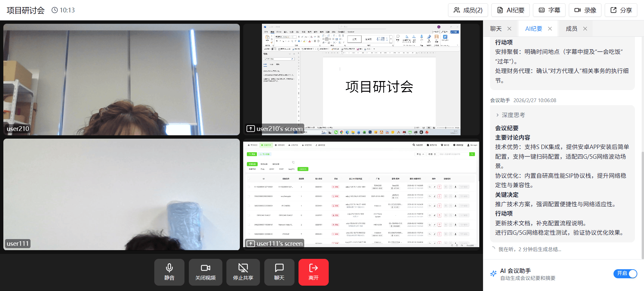Open 字幕 subtitles option
The height and width of the screenshot is (291, 644).
click(549, 10)
